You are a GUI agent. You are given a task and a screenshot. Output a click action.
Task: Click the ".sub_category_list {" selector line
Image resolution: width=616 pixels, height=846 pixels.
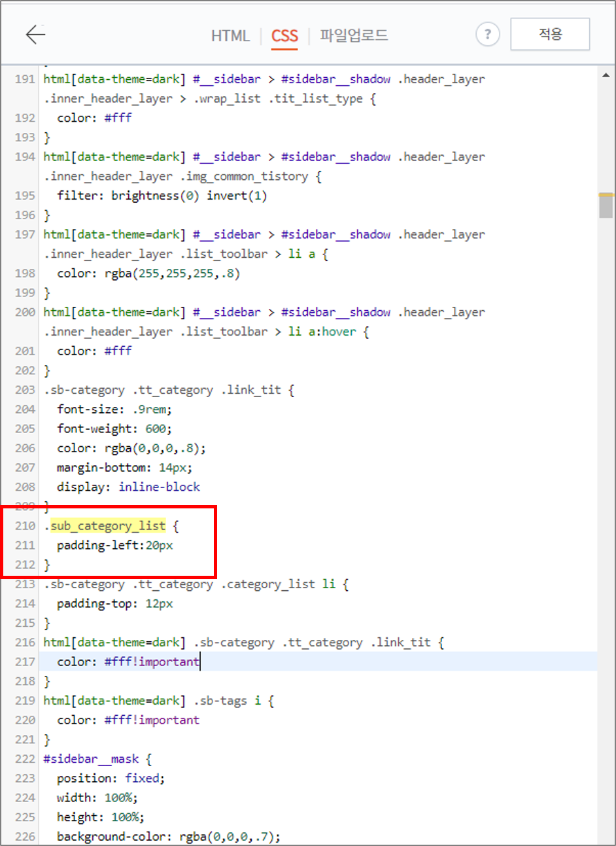pos(111,526)
